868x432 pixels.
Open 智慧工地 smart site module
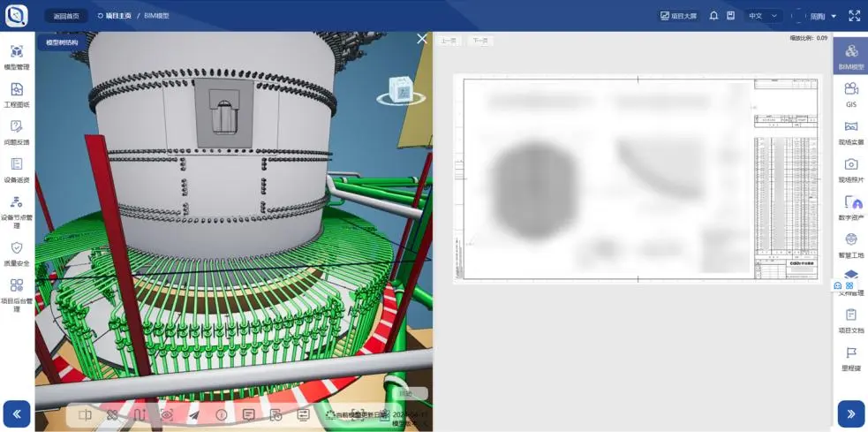coord(851,245)
